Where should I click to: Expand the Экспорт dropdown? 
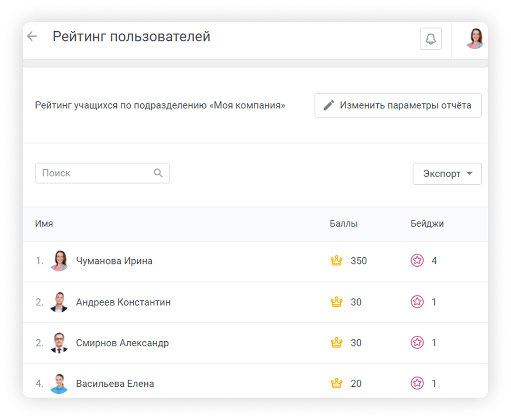click(447, 174)
